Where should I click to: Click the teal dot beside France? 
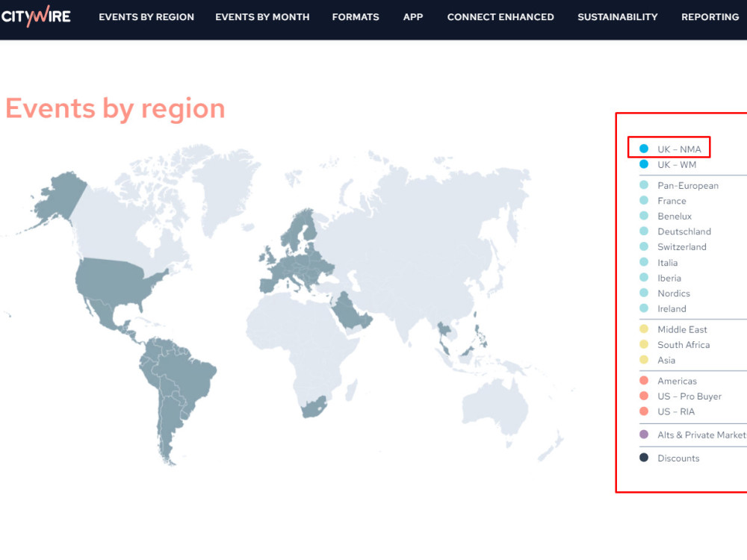(x=644, y=200)
